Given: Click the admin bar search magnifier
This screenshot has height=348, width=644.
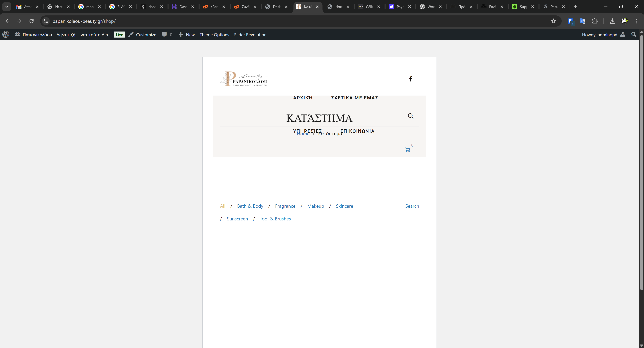Looking at the screenshot, I should pyautogui.click(x=633, y=35).
